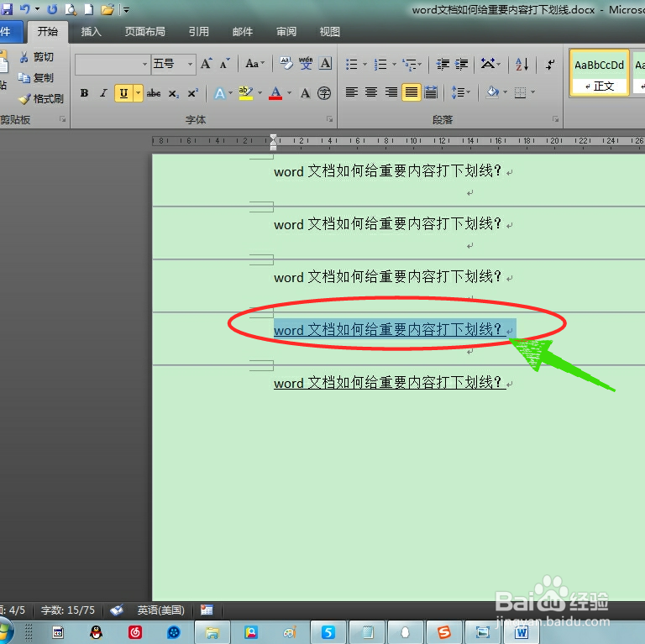Toggle subscript formatting
This screenshot has width=645, height=644.
click(173, 94)
